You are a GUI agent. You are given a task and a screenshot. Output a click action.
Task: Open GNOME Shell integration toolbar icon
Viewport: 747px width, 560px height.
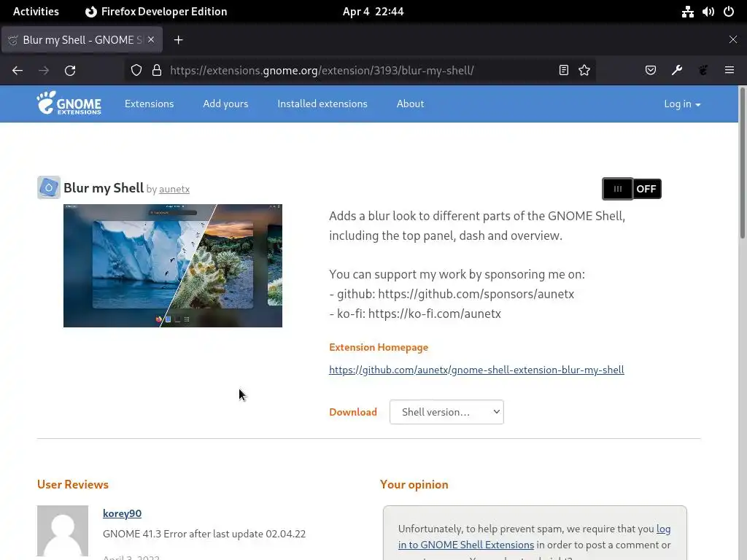[x=703, y=71]
